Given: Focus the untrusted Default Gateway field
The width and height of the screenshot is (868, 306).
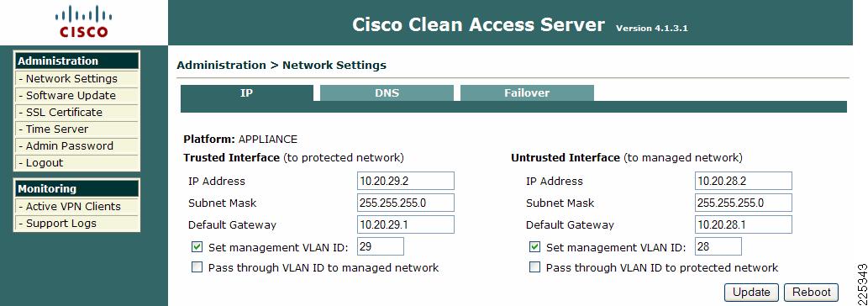Looking at the screenshot, I should coord(744,224).
